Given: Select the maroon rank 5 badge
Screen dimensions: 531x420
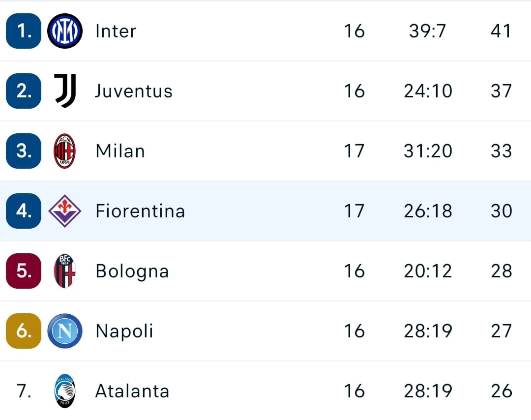Looking at the screenshot, I should pyautogui.click(x=24, y=271).
